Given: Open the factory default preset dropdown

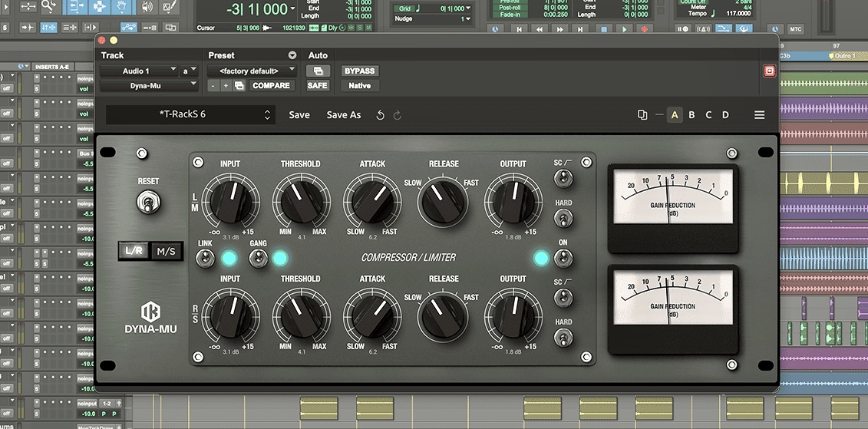Looking at the screenshot, I should tap(252, 71).
